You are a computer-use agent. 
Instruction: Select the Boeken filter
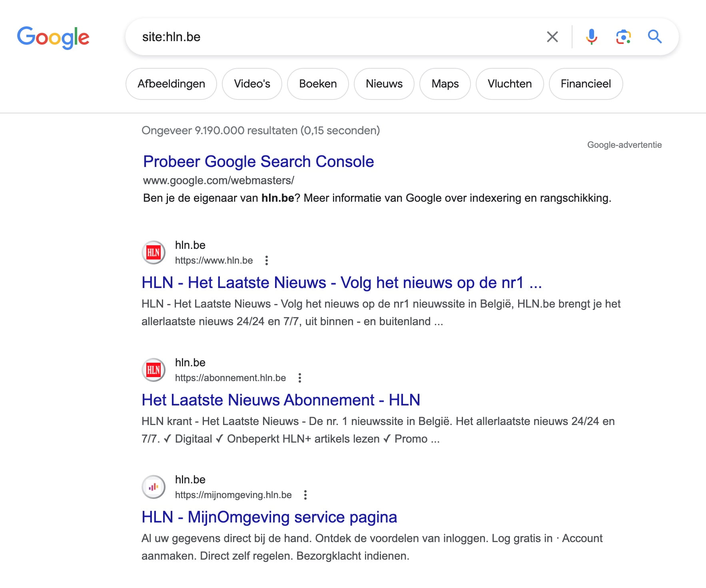318,84
